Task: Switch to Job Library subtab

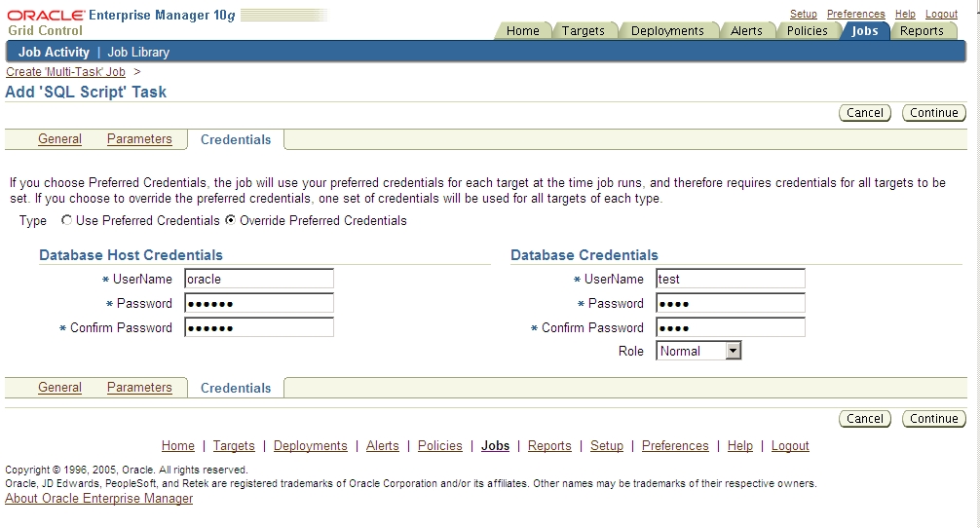Action: pyautogui.click(x=138, y=52)
